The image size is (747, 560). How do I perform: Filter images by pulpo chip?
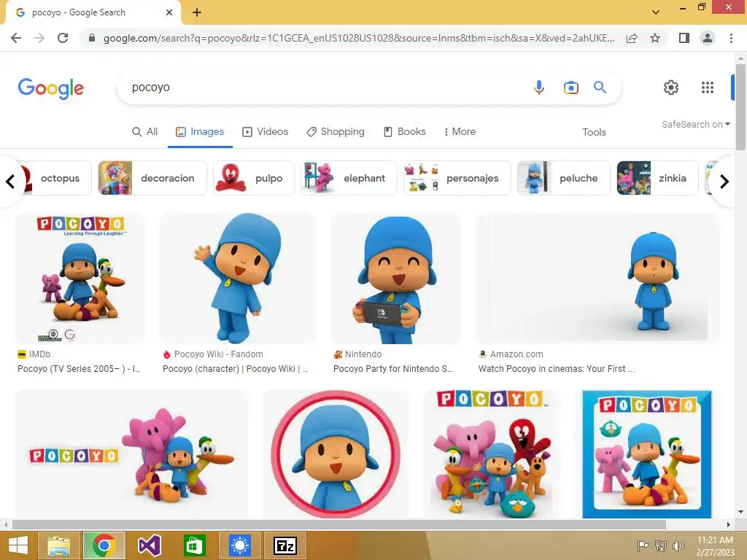pyautogui.click(x=253, y=178)
